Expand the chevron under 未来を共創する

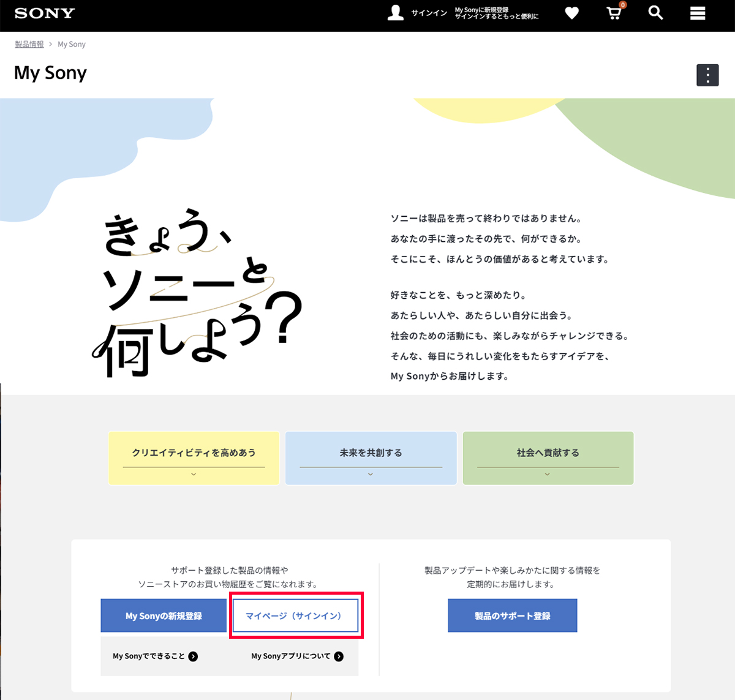click(x=371, y=474)
